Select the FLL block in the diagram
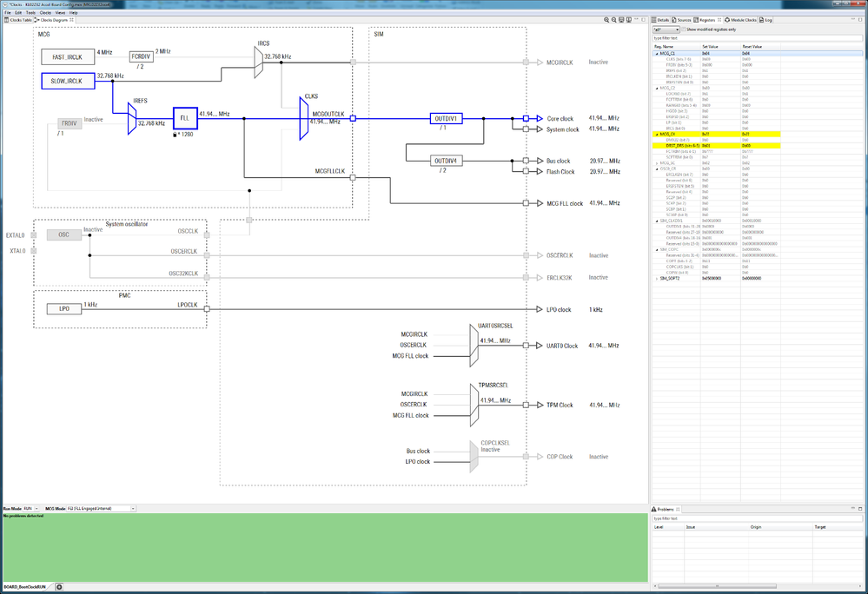 point(185,118)
